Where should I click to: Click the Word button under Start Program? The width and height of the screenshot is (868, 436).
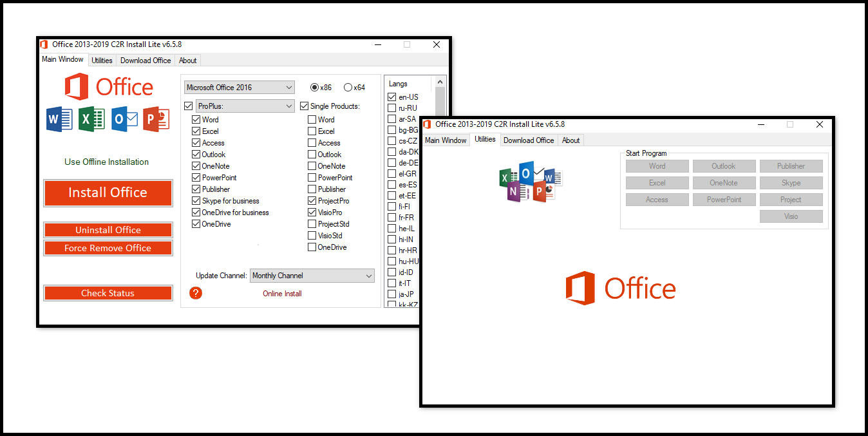coord(657,166)
